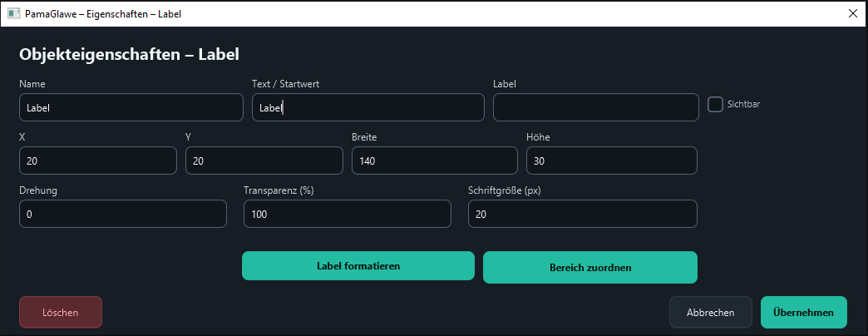Cancel with the Abbrechen button
The image size is (868, 336).
coord(711,312)
